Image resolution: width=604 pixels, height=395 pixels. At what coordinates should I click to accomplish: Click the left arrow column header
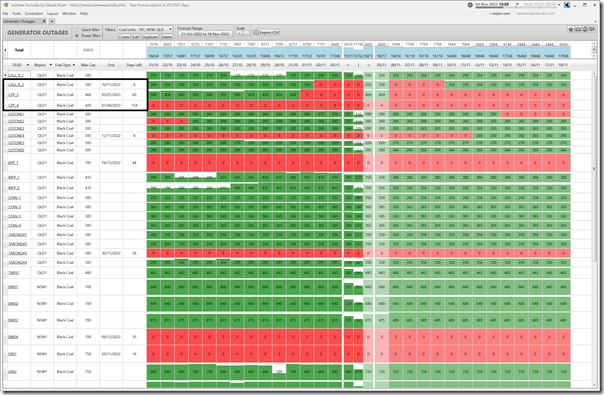[x=348, y=65]
